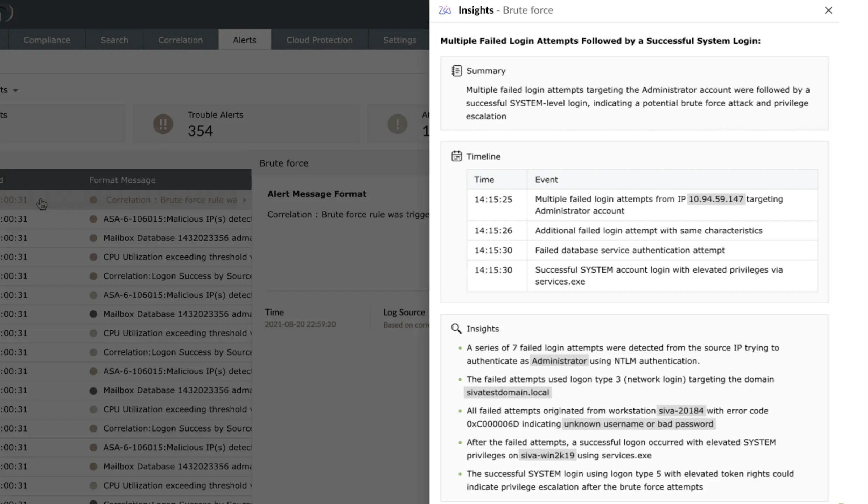Click the Summary section document icon
The width and height of the screenshot is (868, 504).
point(456,71)
